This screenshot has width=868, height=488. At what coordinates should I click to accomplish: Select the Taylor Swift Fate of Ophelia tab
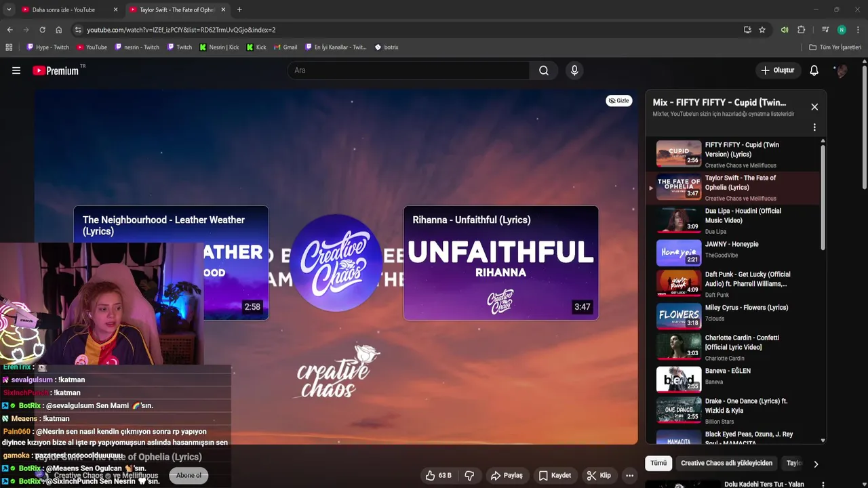click(177, 9)
